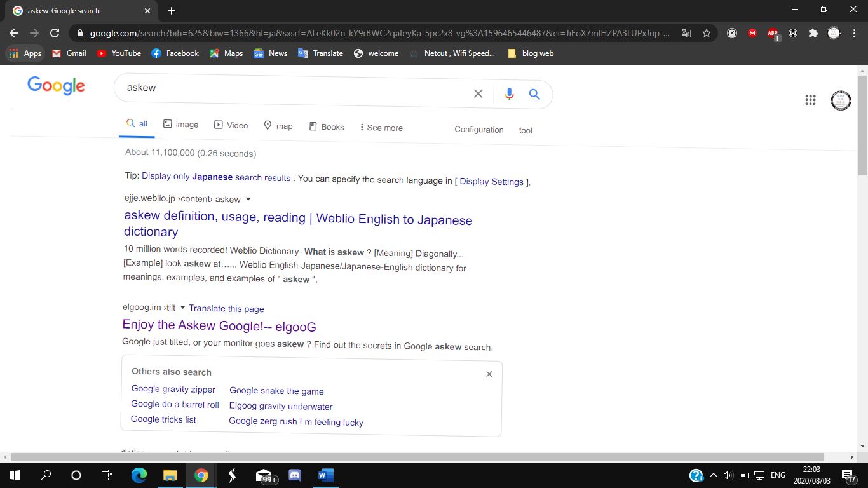Screen dimensions: 868x488
Task: Open the YouTube bookmark
Action: (119, 53)
